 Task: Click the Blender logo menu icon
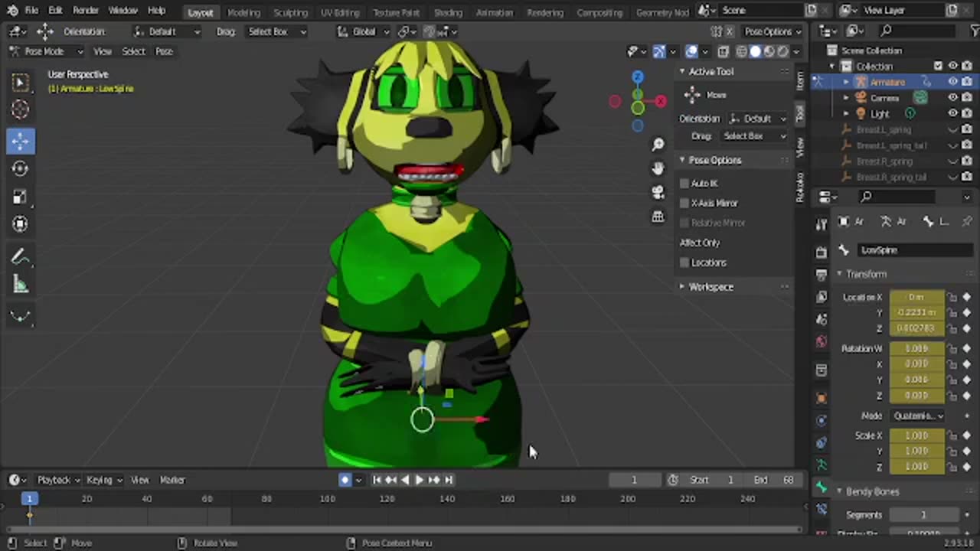(x=12, y=11)
